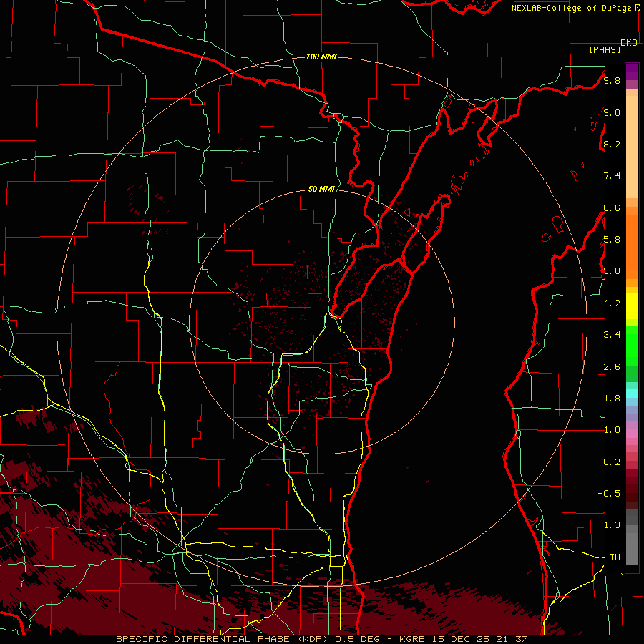Click the '9.8' scale value
Image resolution: width=644 pixels, height=644 pixels.
point(612,80)
